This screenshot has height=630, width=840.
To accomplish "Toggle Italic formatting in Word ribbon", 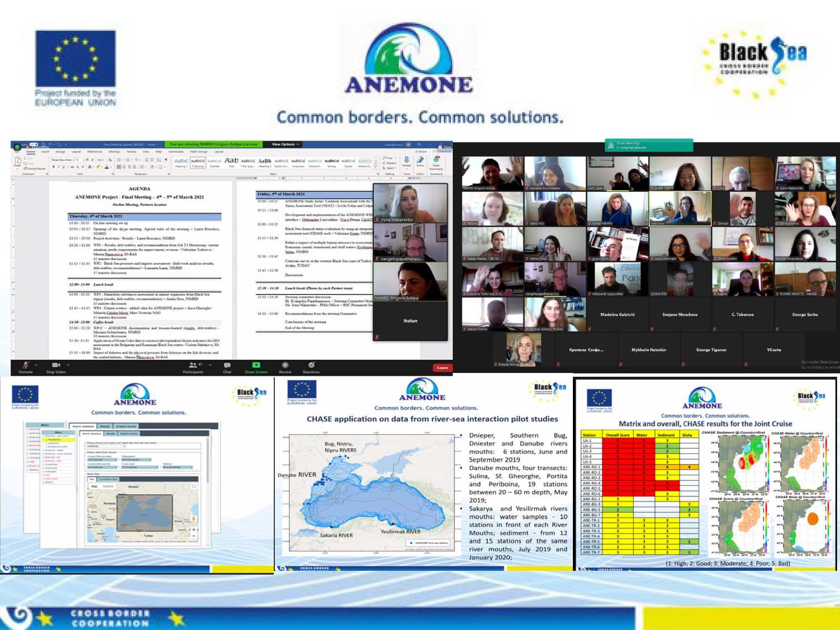I will click(x=58, y=167).
